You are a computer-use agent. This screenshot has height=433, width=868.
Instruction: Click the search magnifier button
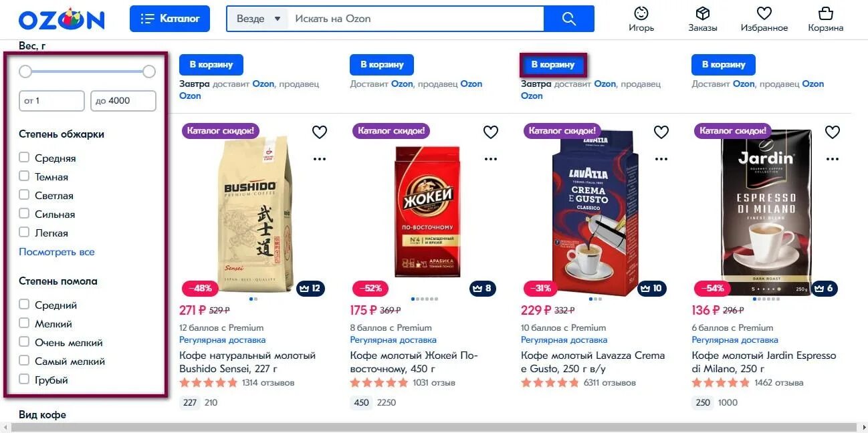point(569,19)
